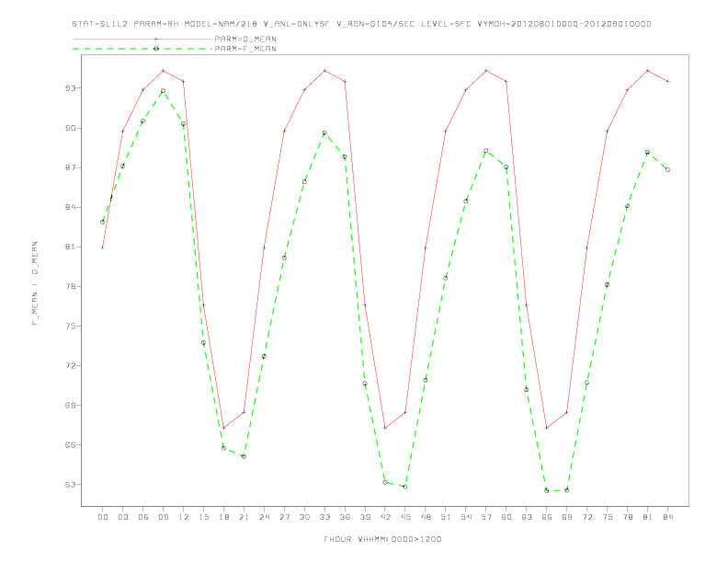Click the x-axis forecast hour label 00
This screenshot has width=728, height=563.
click(x=103, y=517)
